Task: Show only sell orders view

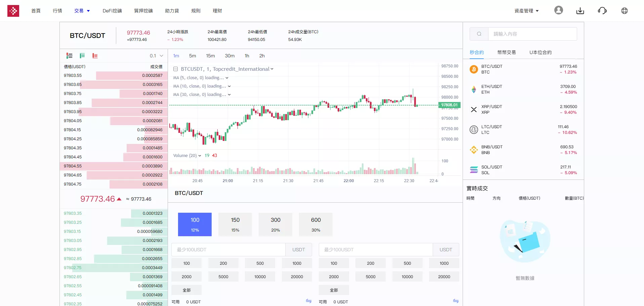Action: [x=95, y=56]
